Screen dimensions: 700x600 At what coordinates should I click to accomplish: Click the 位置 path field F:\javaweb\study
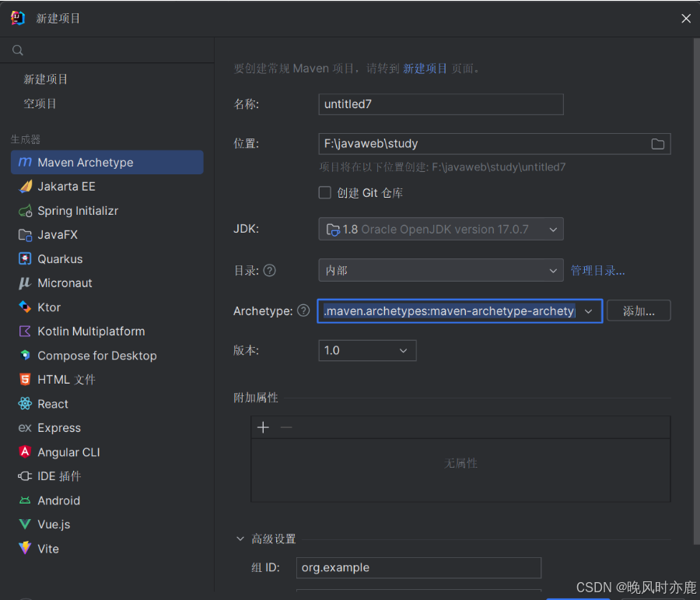[495, 144]
